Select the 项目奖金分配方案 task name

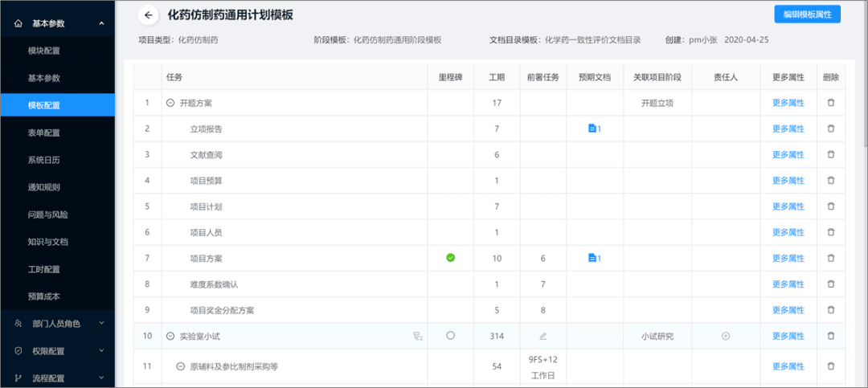point(222,311)
